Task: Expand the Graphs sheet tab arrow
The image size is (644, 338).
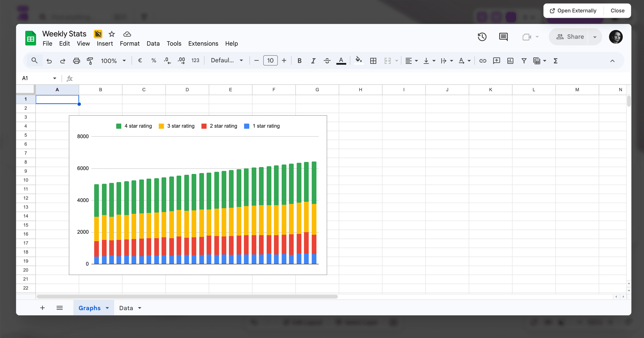Action: pos(107,308)
